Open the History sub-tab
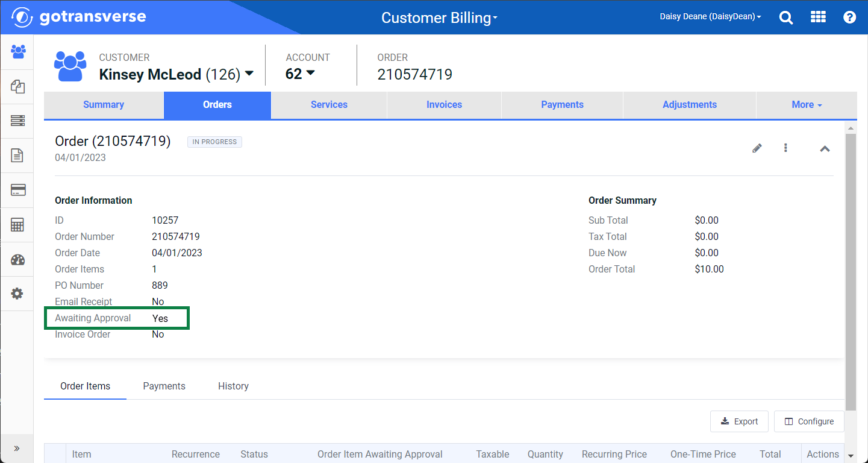 [x=233, y=386]
